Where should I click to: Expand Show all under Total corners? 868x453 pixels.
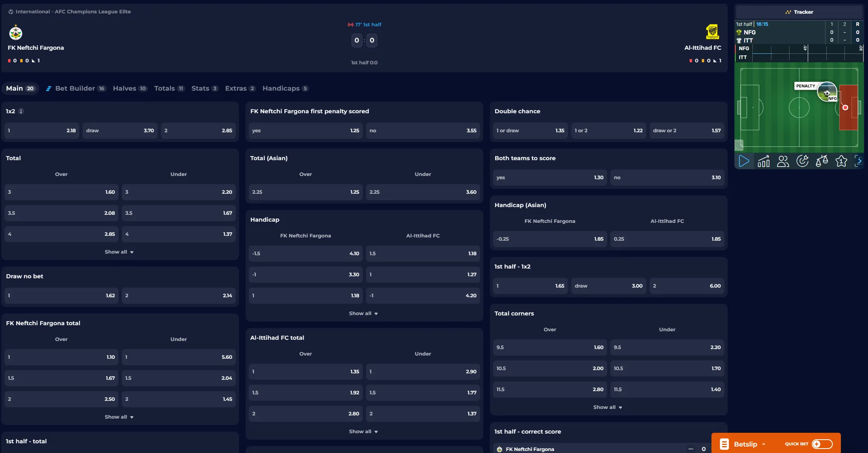[x=608, y=407]
